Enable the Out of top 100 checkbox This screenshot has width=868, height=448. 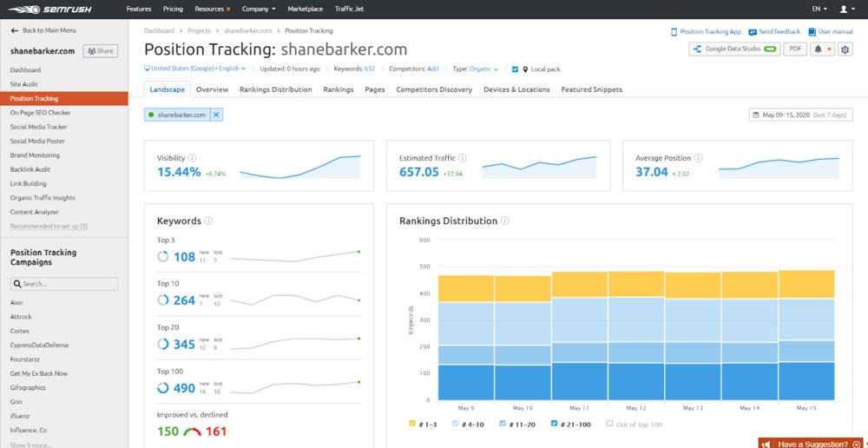point(609,423)
